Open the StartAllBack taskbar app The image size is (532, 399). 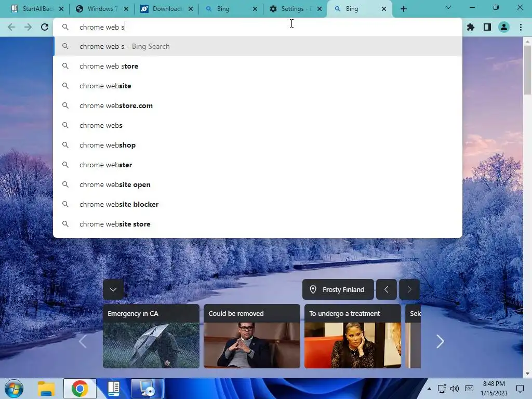coord(114,389)
